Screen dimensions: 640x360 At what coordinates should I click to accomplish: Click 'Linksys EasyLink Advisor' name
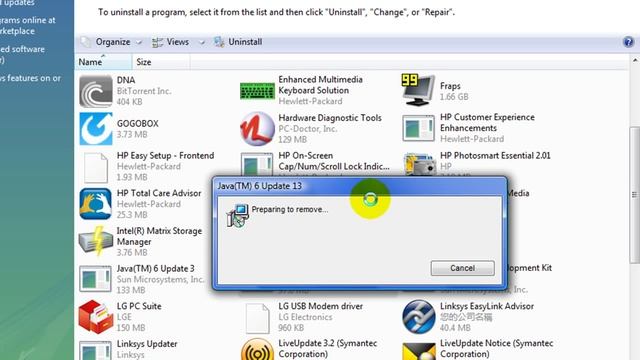click(487, 306)
